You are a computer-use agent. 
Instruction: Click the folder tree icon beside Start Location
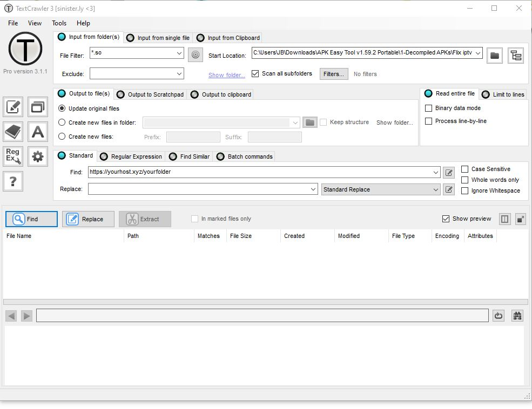516,55
